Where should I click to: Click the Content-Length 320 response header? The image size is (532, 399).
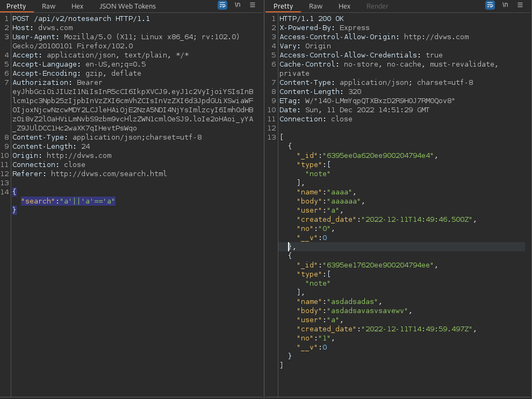tap(320, 91)
